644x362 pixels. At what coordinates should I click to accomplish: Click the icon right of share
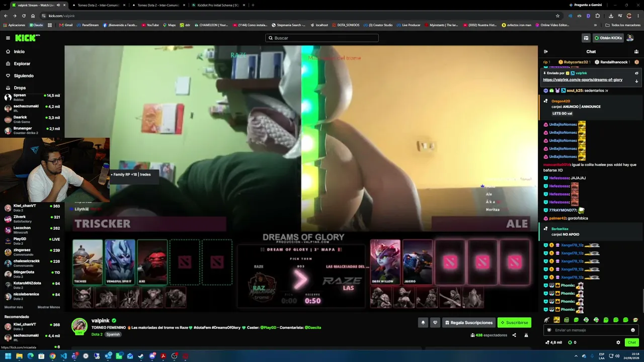pyautogui.click(x=526, y=335)
